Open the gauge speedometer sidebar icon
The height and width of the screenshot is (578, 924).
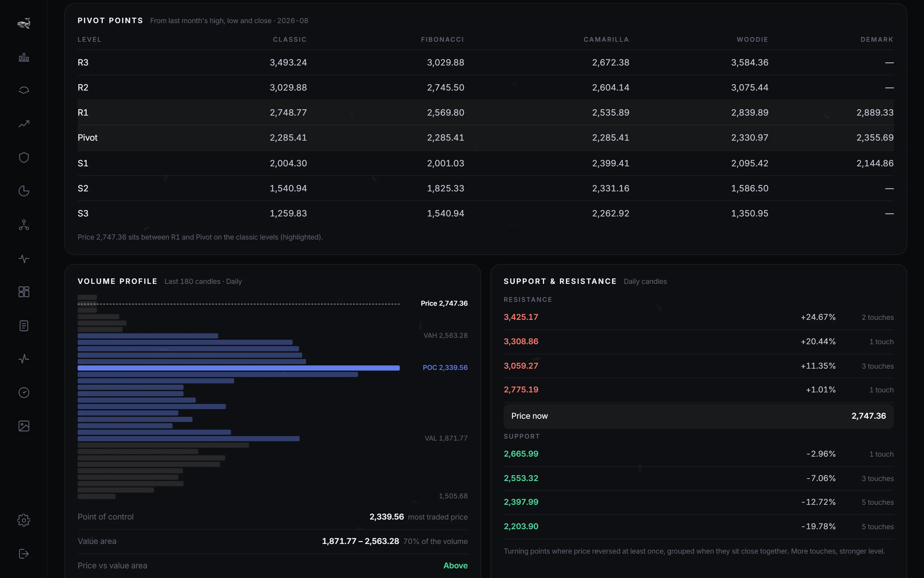click(24, 393)
